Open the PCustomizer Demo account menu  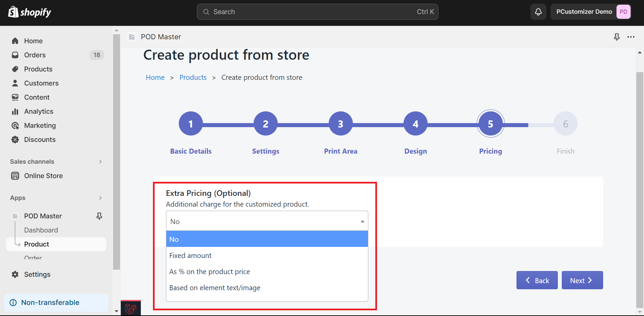click(591, 12)
